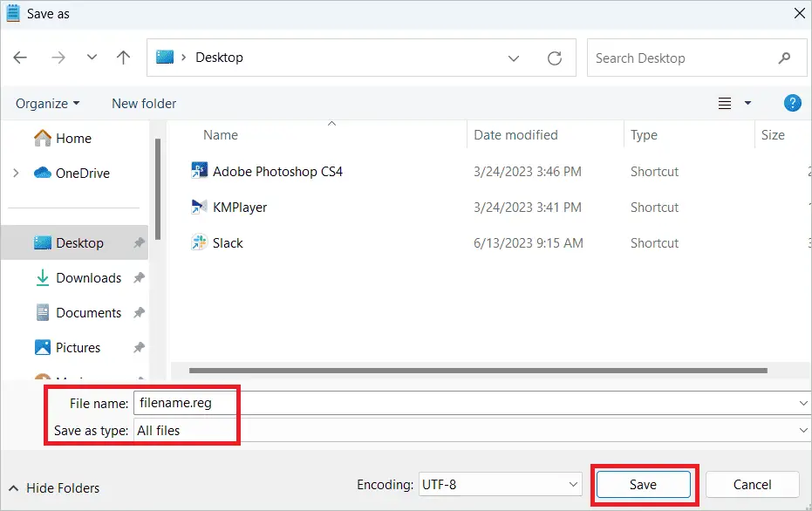Open the Organize menu
Viewport: 812px width, 511px height.
point(48,104)
